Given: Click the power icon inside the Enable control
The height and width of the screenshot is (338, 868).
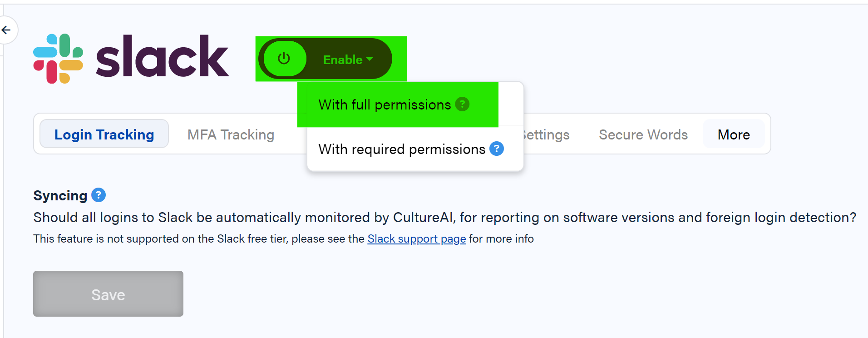Looking at the screenshot, I should [283, 59].
